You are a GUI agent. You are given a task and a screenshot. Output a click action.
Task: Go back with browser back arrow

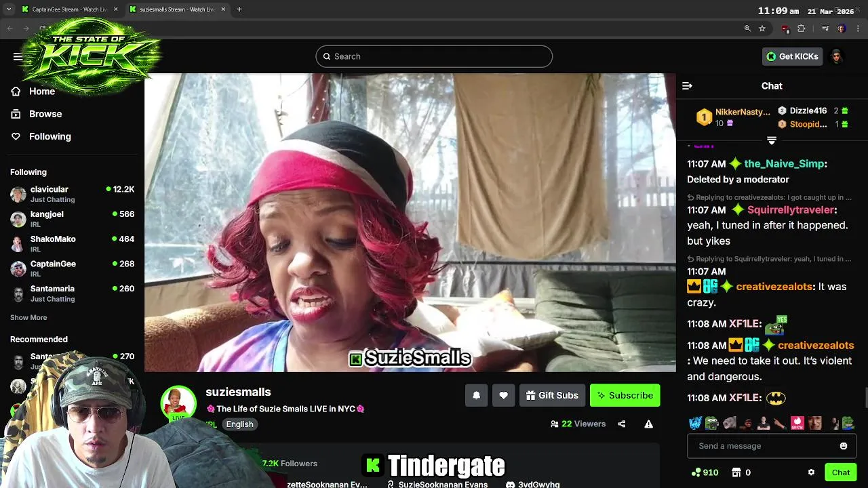click(x=9, y=28)
